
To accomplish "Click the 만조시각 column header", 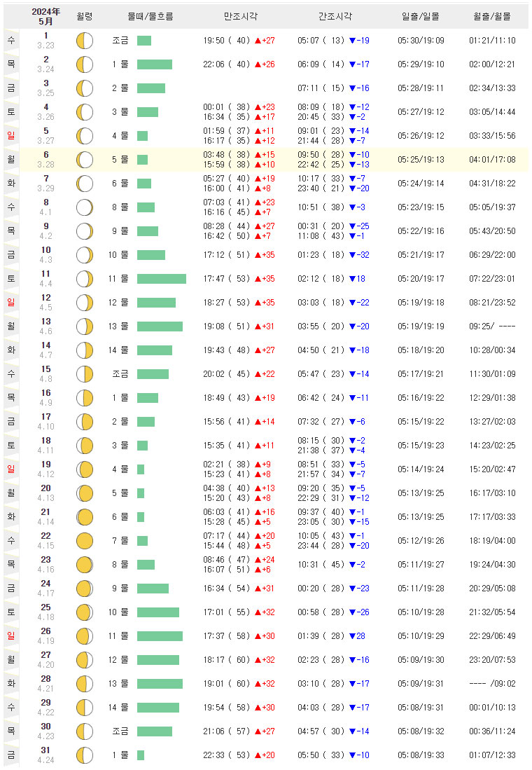I will (x=239, y=15).
